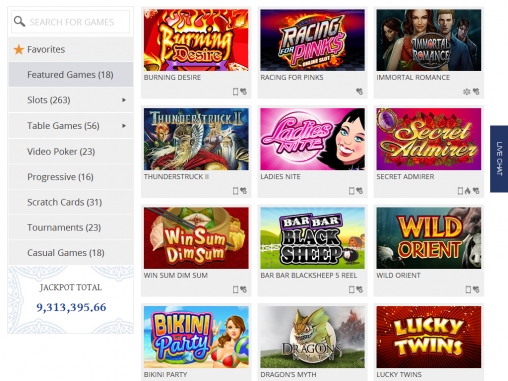
Task: Open the Live Chat side tab
Action: 499,159
